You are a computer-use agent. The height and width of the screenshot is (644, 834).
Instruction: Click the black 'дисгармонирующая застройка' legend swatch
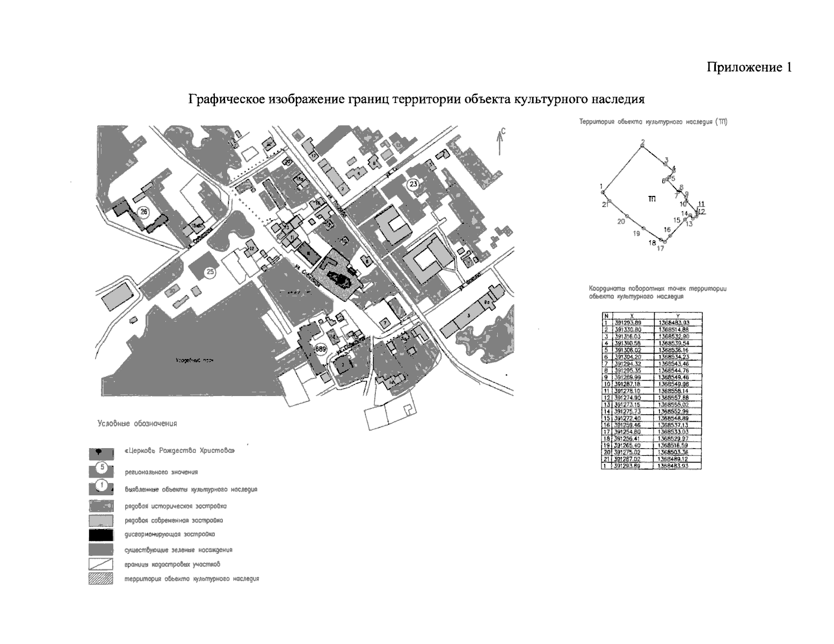click(x=101, y=535)
